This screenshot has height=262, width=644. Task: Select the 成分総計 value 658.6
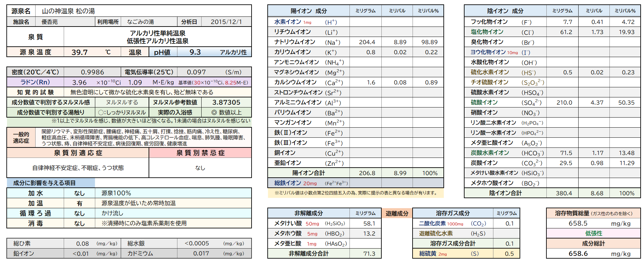point(578,254)
